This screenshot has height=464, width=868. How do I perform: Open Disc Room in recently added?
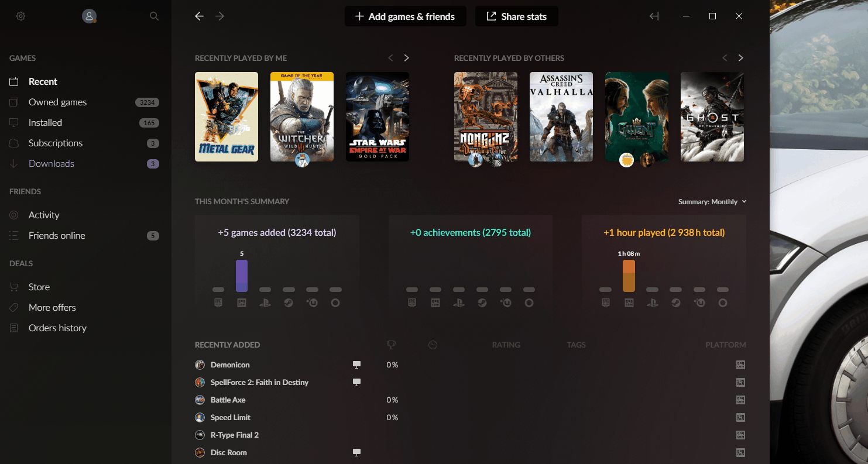(x=229, y=452)
